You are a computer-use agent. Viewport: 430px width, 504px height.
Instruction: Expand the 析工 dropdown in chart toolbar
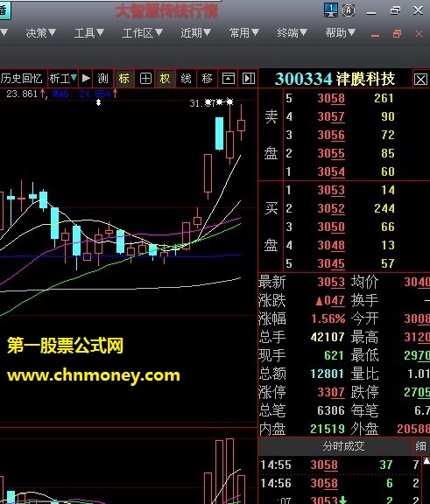tap(63, 78)
